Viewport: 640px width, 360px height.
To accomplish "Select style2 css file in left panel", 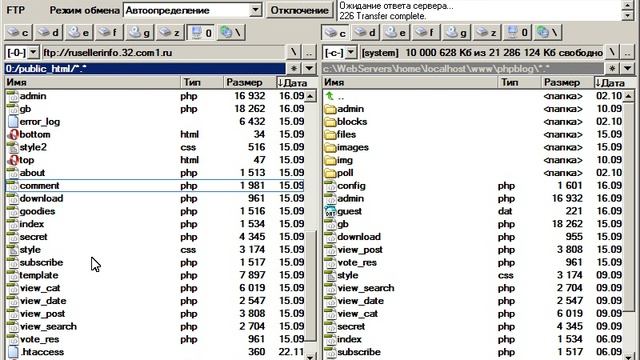I will point(155,147).
